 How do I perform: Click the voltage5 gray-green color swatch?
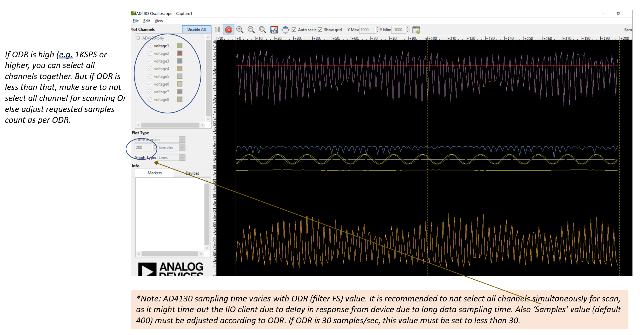point(180,76)
